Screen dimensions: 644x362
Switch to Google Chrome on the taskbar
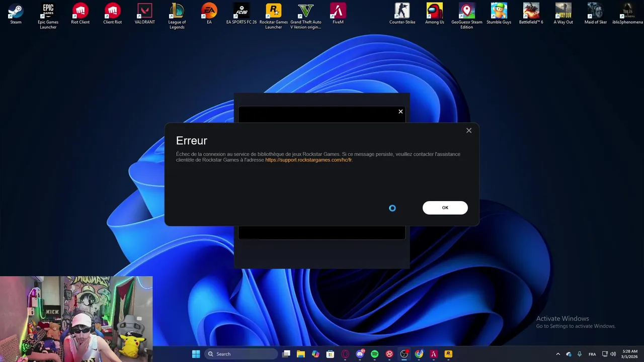coord(419,354)
